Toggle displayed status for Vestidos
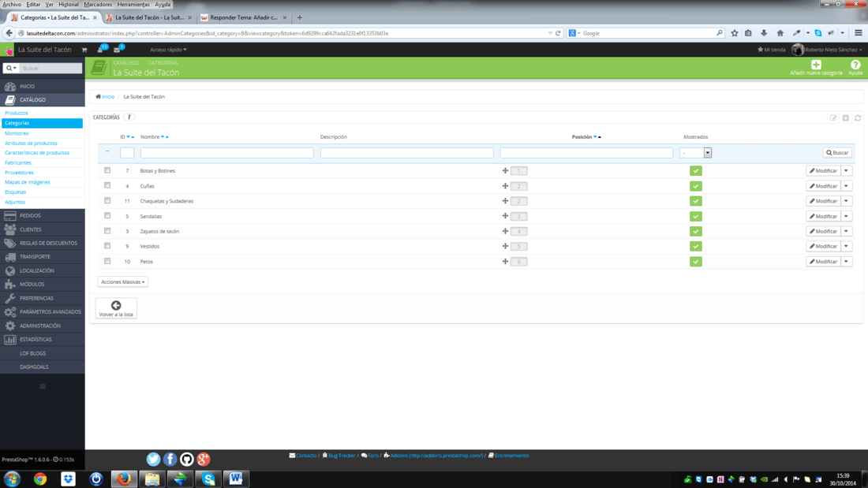The image size is (868, 488). [x=696, y=246]
